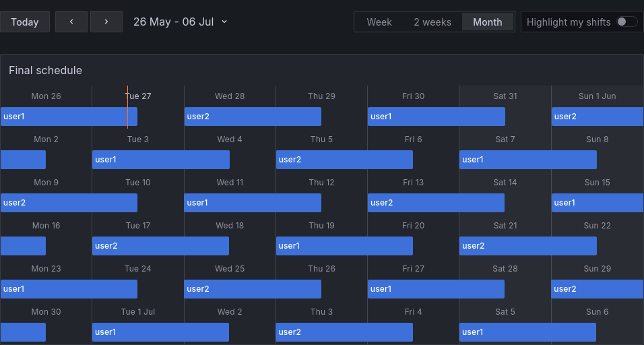
Task: Go to previous period with left arrow
Action: pos(71,22)
